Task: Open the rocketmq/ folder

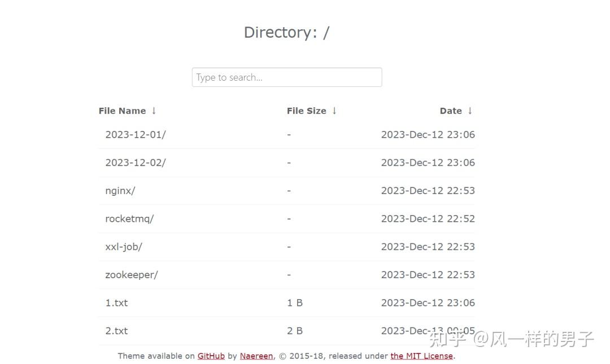Action: point(129,219)
